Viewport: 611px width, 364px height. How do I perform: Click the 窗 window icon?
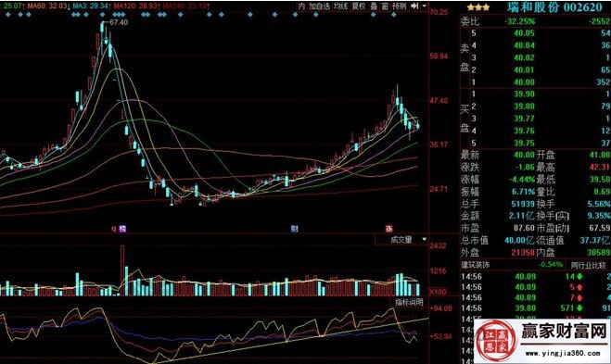[386, 6]
